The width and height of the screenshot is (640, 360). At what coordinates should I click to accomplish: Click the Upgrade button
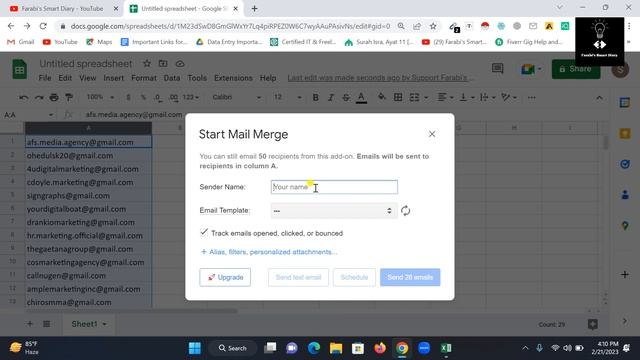point(225,277)
